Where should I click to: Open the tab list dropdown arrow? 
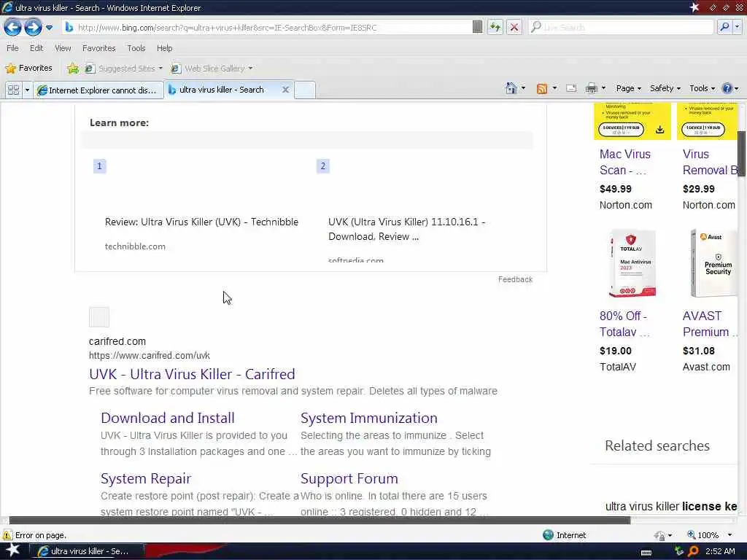point(27,90)
